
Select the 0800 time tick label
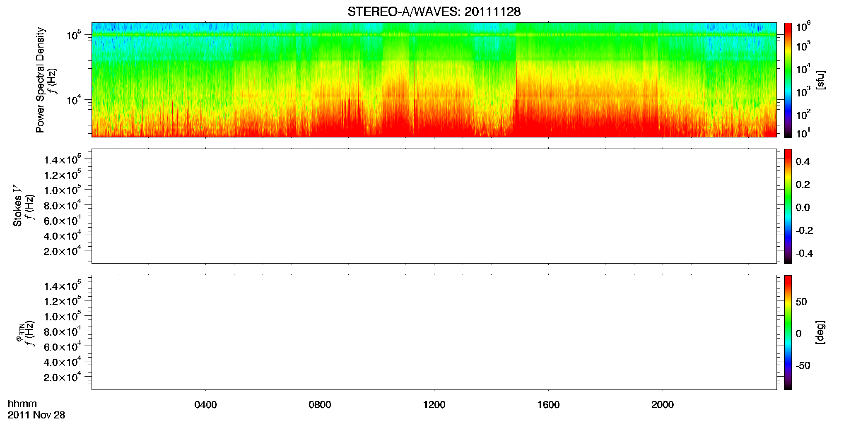[320, 405]
